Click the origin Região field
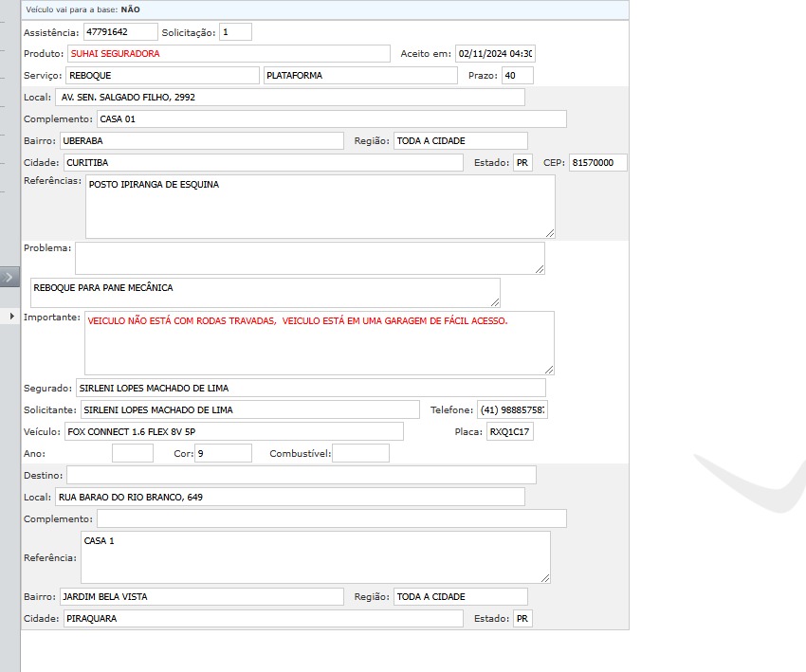The image size is (806, 672). (x=461, y=141)
